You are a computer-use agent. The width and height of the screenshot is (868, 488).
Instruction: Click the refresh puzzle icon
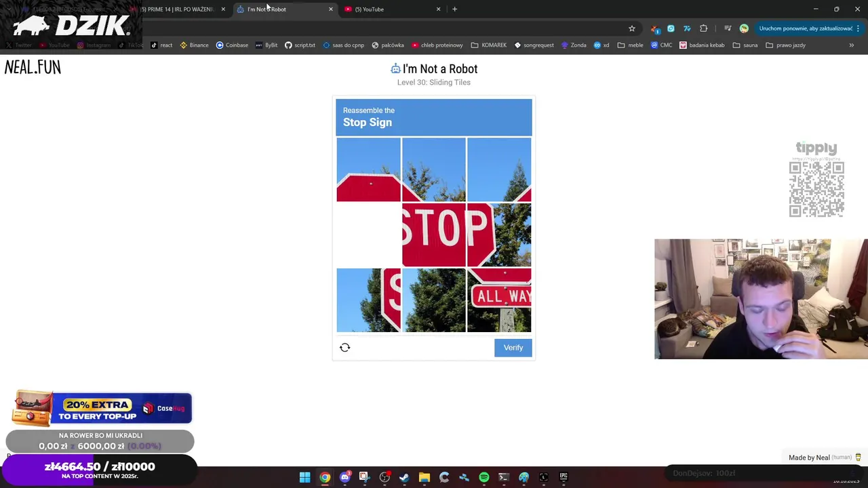tap(344, 348)
